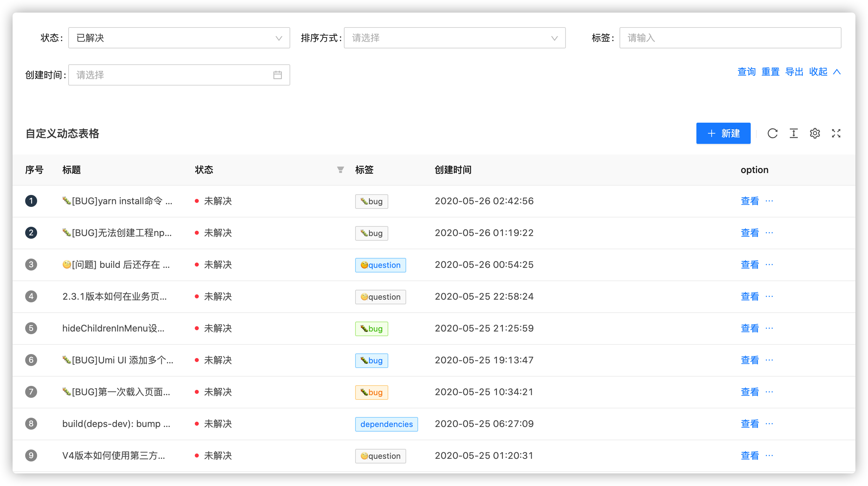Image resolution: width=868 pixels, height=486 pixels.
Task: Click the 查询 query link
Action: point(746,72)
